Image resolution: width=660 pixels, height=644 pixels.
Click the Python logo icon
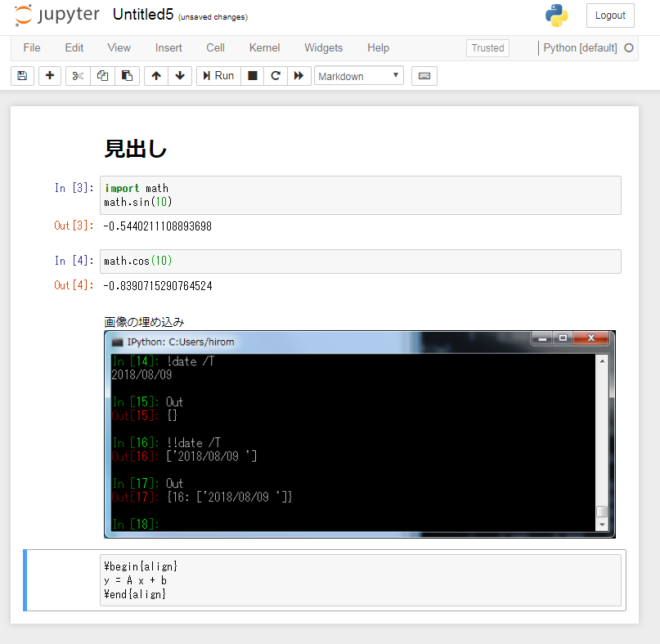point(556,16)
